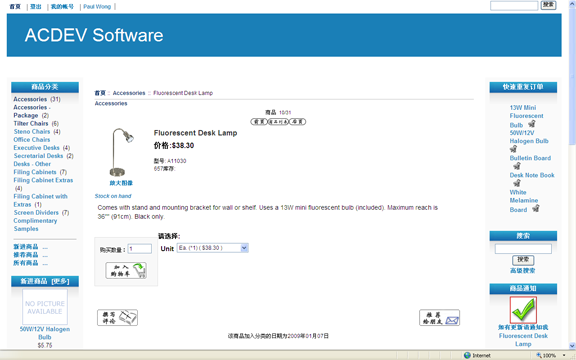
Task: Click the NO PICTURE AVAILABLE thumbnail
Action: coord(45,307)
